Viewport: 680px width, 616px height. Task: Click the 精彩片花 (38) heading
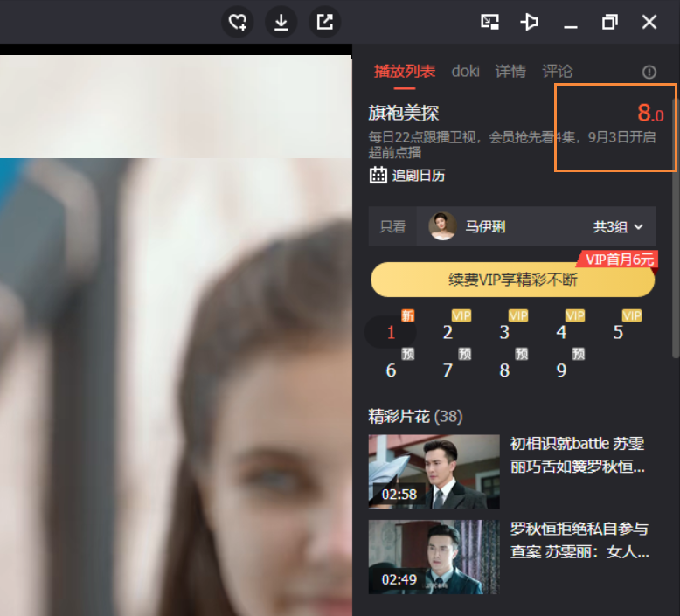click(415, 416)
